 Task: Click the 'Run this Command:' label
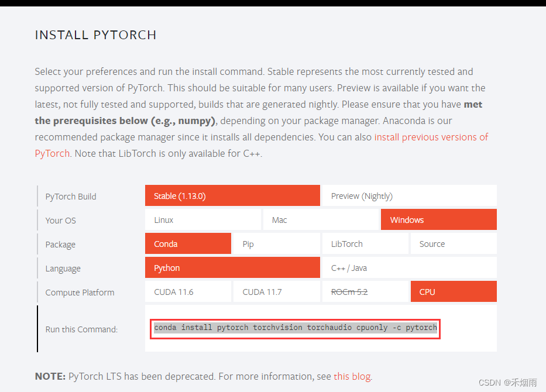(x=81, y=329)
